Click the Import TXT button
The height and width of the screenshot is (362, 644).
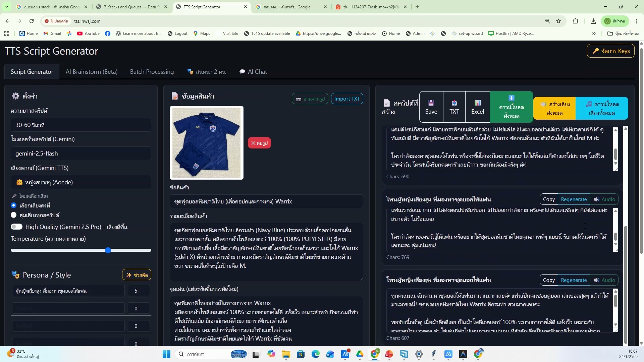[347, 99]
